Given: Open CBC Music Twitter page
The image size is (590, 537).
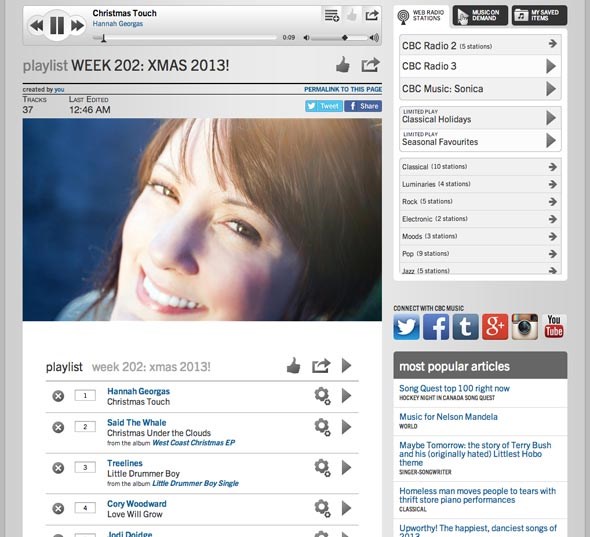Looking at the screenshot, I should point(406,327).
